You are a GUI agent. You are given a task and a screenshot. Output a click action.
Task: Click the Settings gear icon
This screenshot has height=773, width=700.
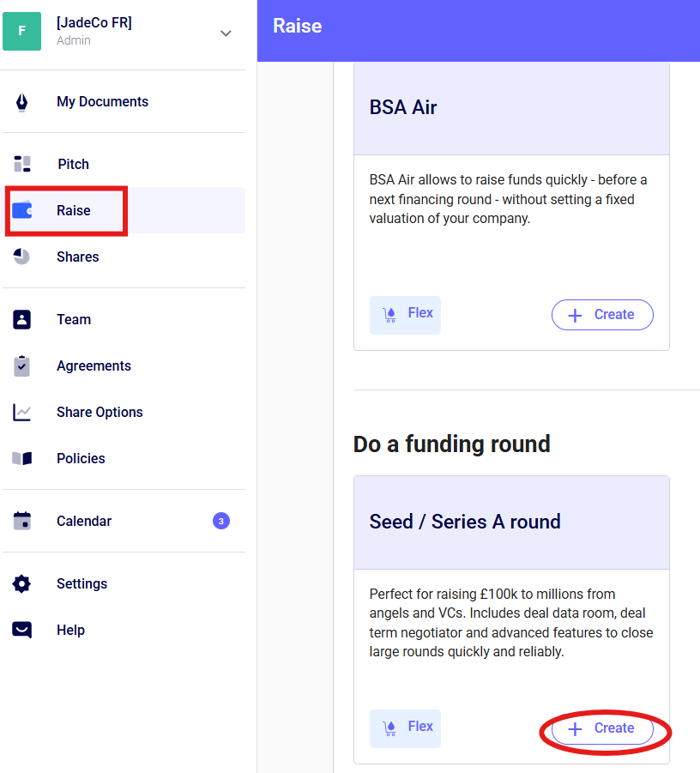pos(21,583)
